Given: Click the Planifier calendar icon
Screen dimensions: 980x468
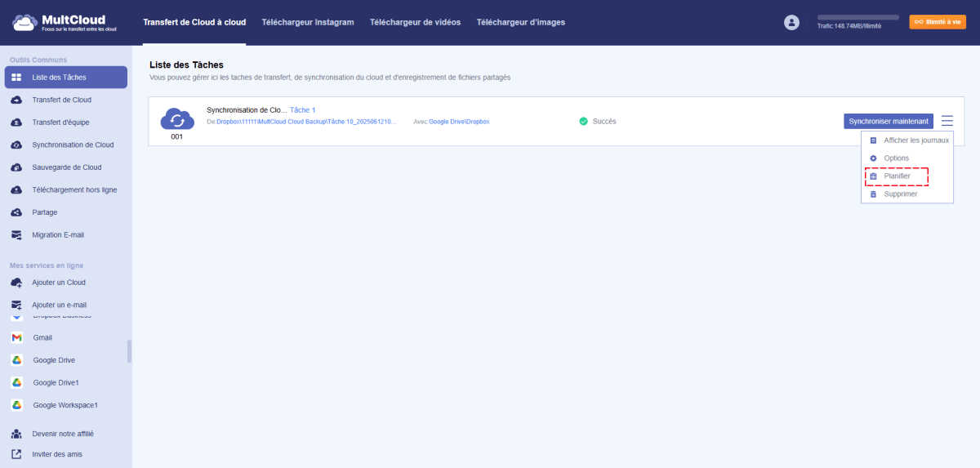Looking at the screenshot, I should [x=873, y=176].
